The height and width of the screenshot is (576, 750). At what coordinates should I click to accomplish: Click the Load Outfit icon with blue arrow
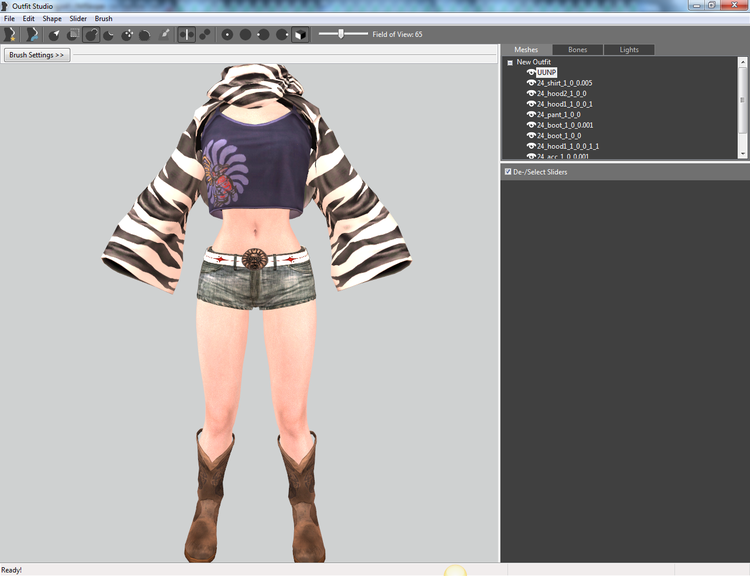(x=32, y=34)
